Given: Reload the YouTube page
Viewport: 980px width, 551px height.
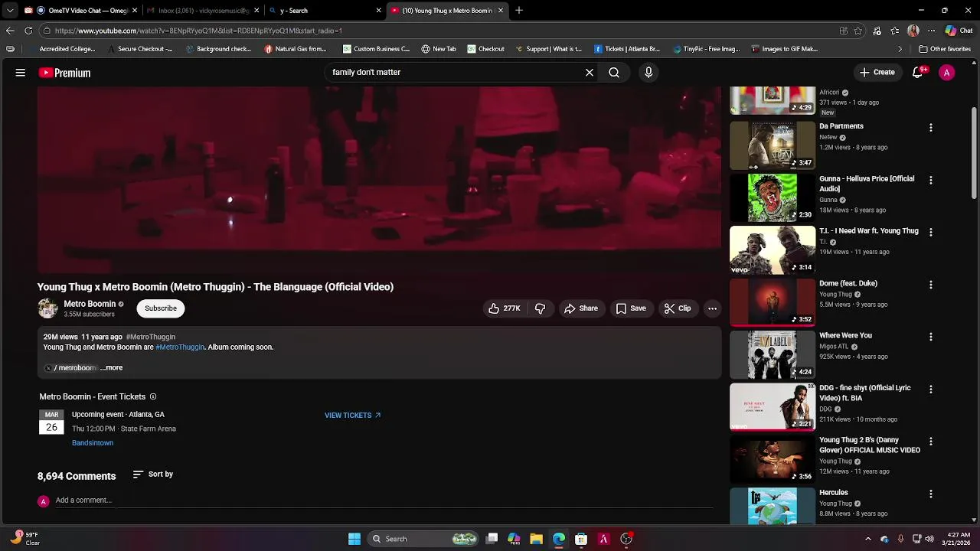Looking at the screenshot, I should [28, 31].
